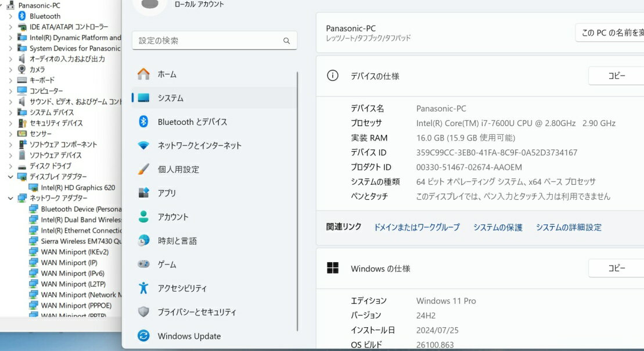The image size is (644, 351).
Task: Click the paintbrush icon for 個人用設定
Action: pyautogui.click(x=143, y=169)
